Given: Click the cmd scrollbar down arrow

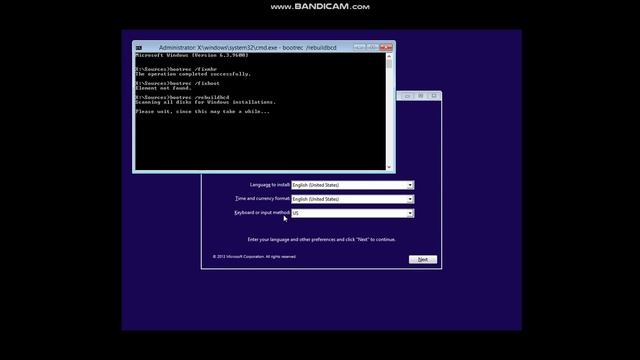Looking at the screenshot, I should point(389,167).
